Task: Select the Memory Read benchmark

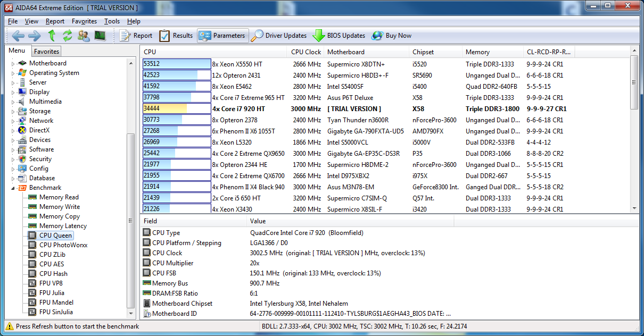Action: [x=59, y=197]
